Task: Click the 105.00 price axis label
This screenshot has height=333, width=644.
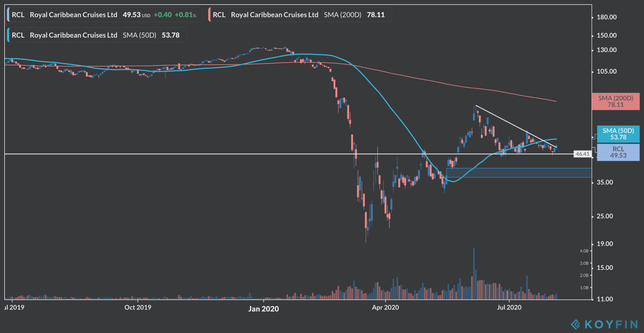Action: pos(606,72)
